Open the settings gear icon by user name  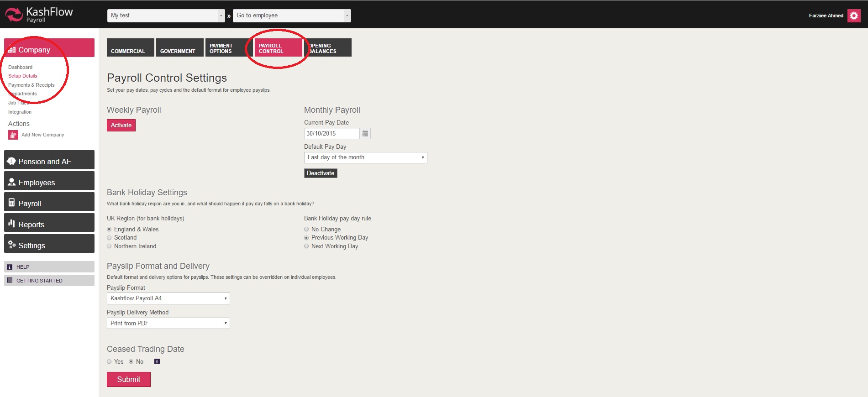(854, 16)
